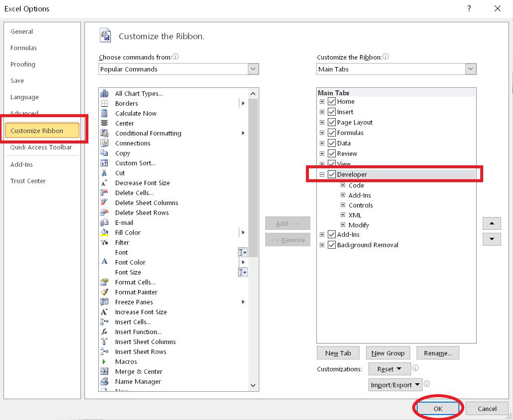Switch to the Trust Center category
The image size is (513, 420).
coord(28,181)
